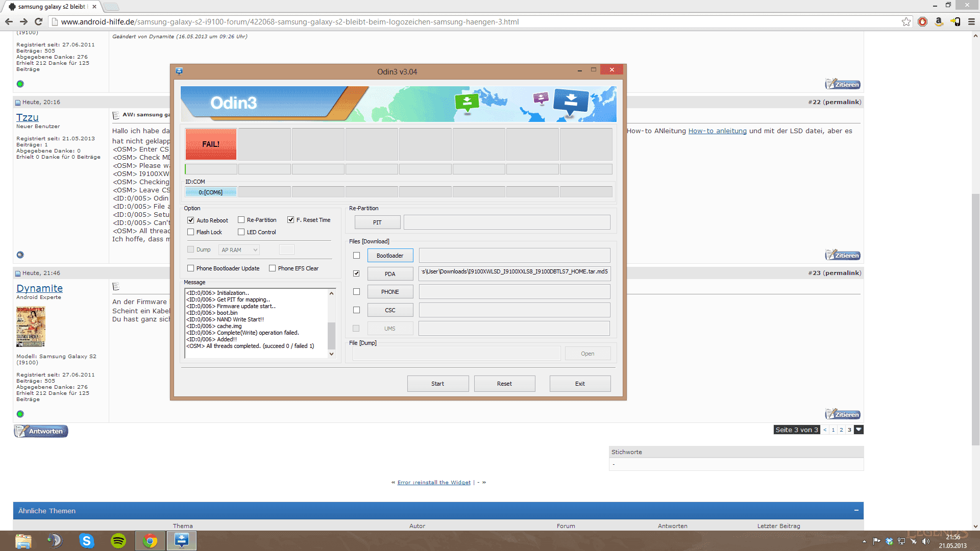980x551 pixels.
Task: Open the AP RAM dropdown
Action: click(239, 250)
